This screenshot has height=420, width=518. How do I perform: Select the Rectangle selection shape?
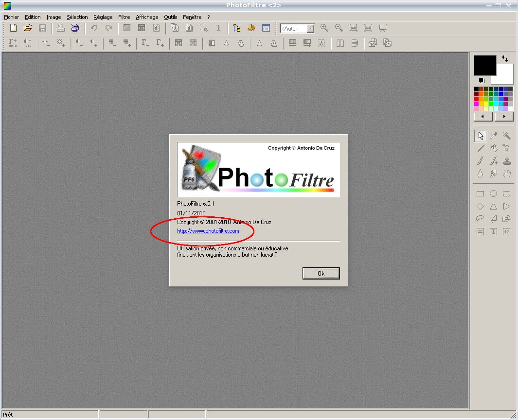click(481, 194)
